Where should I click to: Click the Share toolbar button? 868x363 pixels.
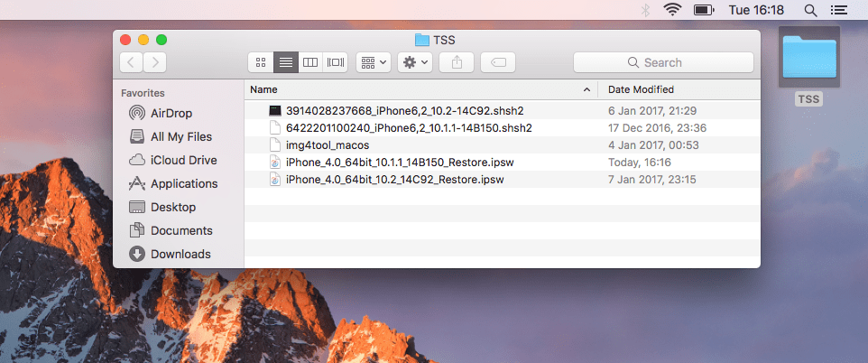(x=457, y=62)
